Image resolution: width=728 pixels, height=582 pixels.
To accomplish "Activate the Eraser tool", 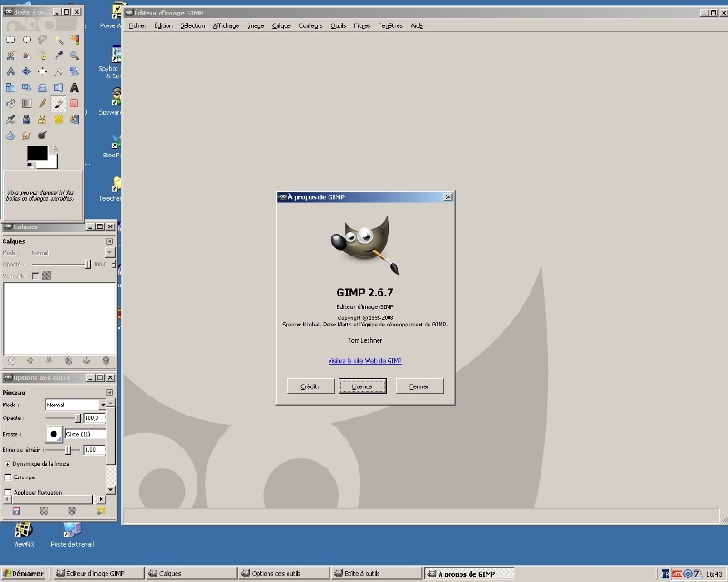I will (x=74, y=104).
